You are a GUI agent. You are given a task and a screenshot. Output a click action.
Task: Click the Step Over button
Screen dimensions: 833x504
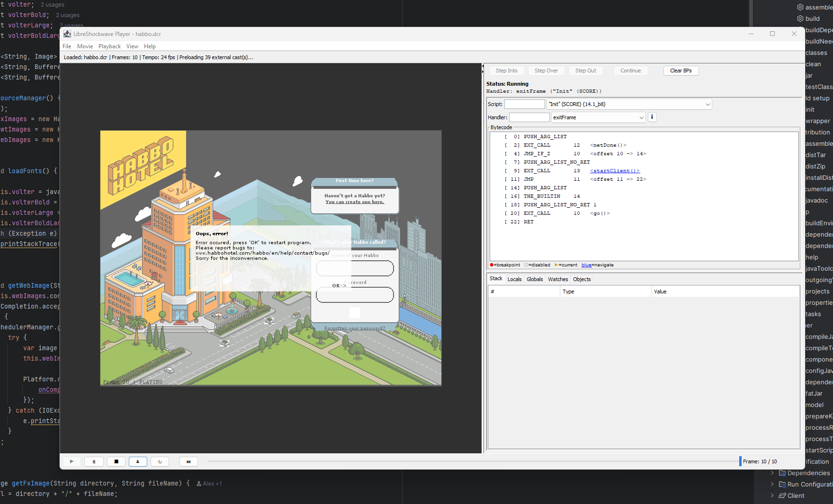tap(546, 71)
